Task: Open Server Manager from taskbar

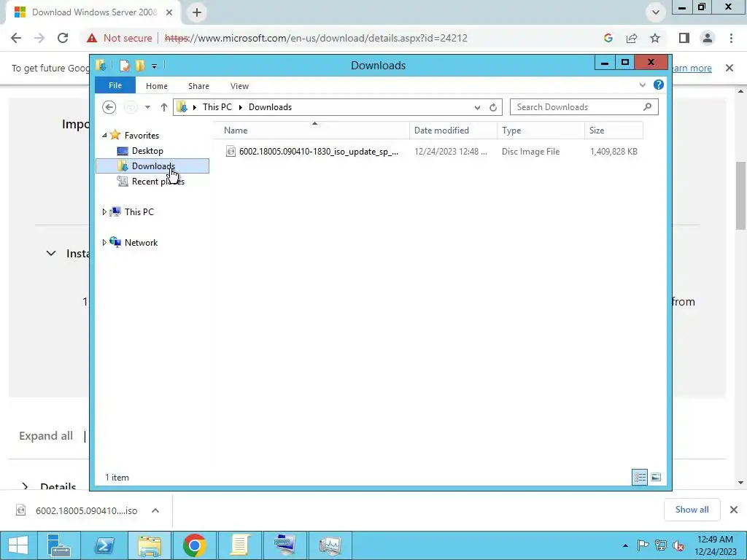Action: (59, 545)
